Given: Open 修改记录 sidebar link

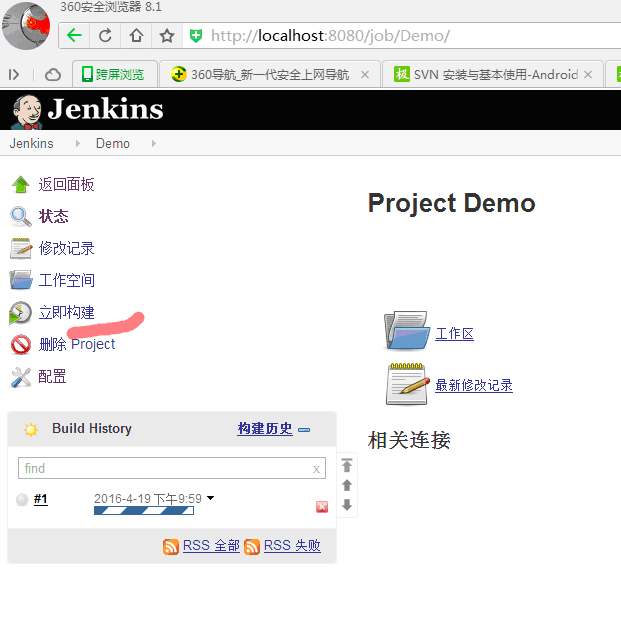Looking at the screenshot, I should 66,248.
